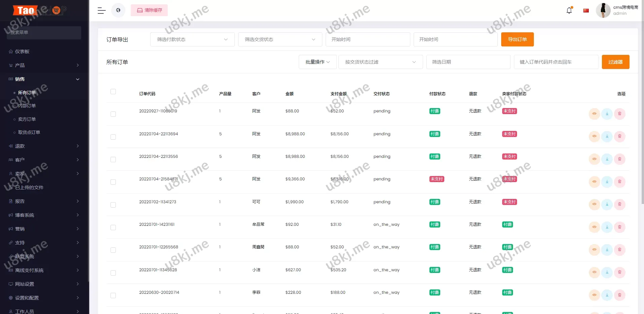Open the 筛选交货状态 dropdown
This screenshot has height=314, width=644.
tap(280, 39)
